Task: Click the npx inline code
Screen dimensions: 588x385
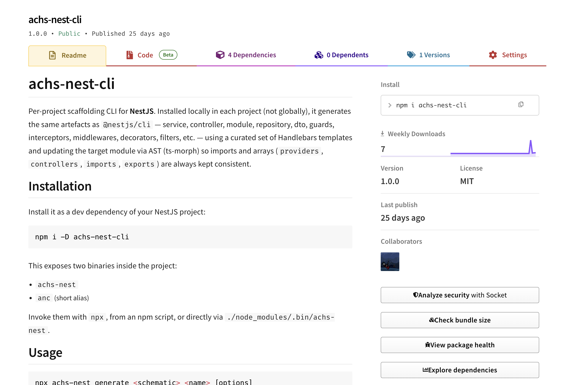Action: [97, 317]
